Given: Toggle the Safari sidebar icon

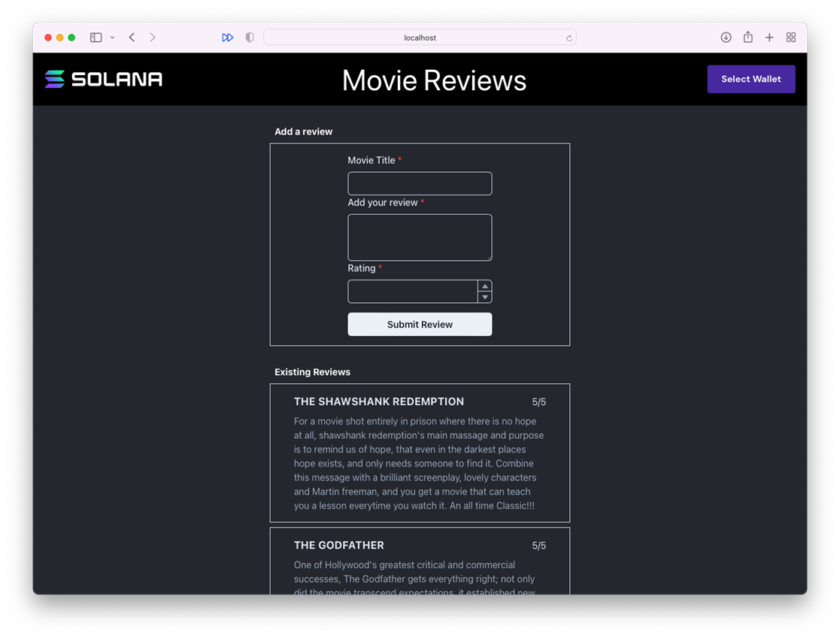Looking at the screenshot, I should tap(96, 38).
